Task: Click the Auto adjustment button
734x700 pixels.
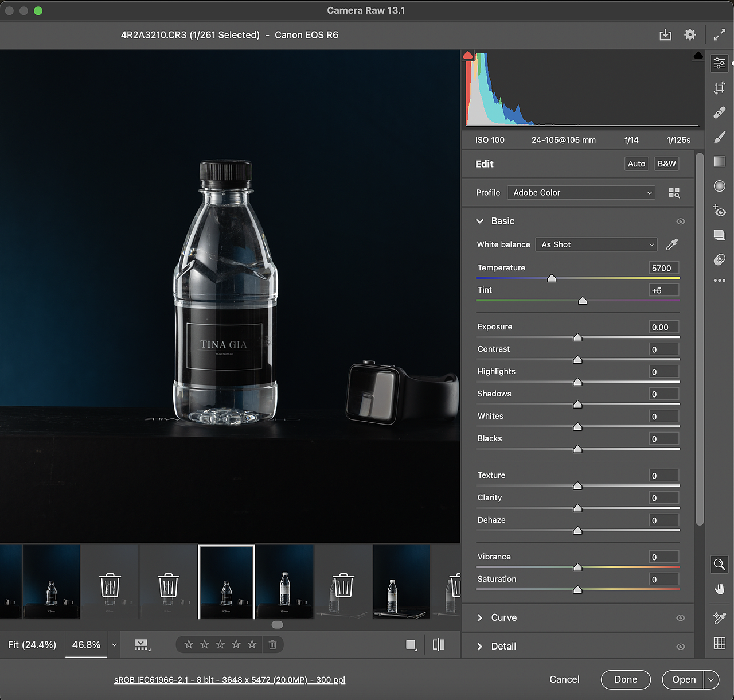Action: click(x=637, y=164)
